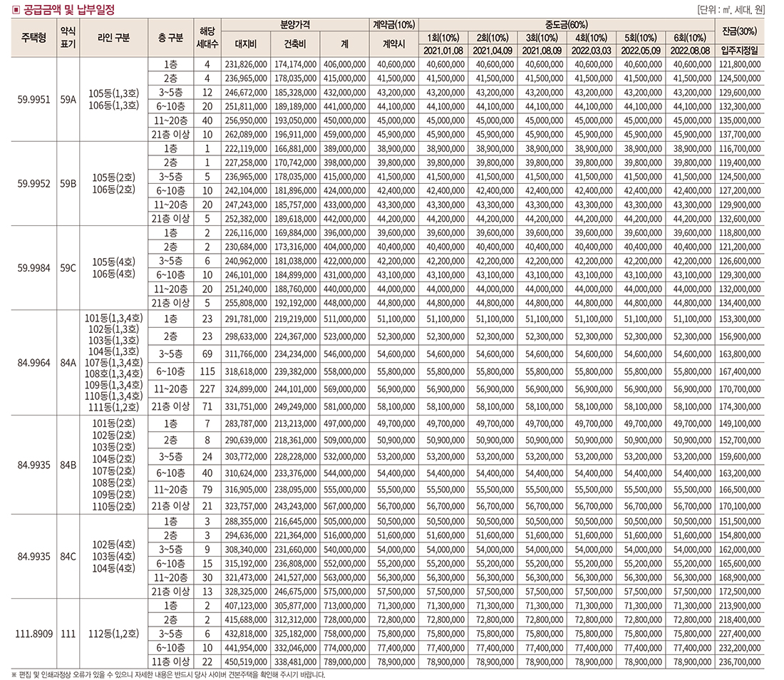The height and width of the screenshot is (680, 784).
Task: Select balance amount '172,500,000'
Action: point(740,592)
